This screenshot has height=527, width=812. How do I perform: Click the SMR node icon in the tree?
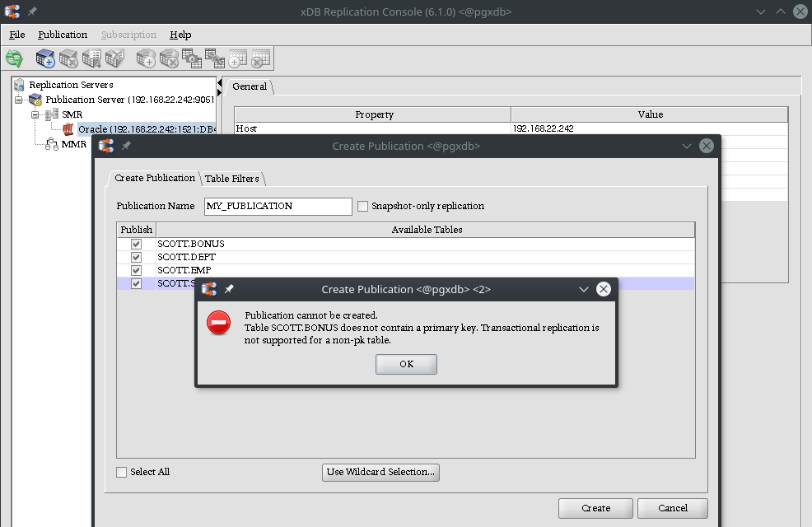[x=52, y=114]
